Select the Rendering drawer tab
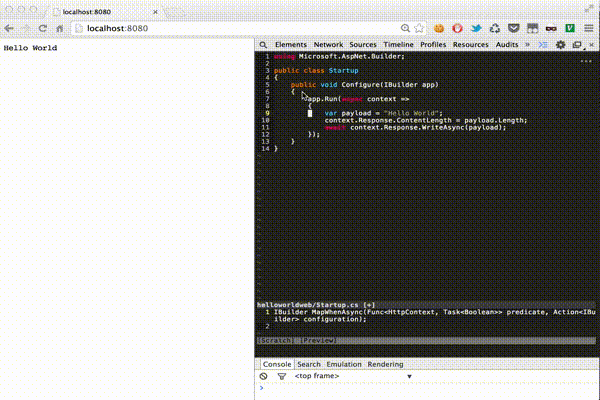The width and height of the screenshot is (600, 400). click(x=385, y=364)
